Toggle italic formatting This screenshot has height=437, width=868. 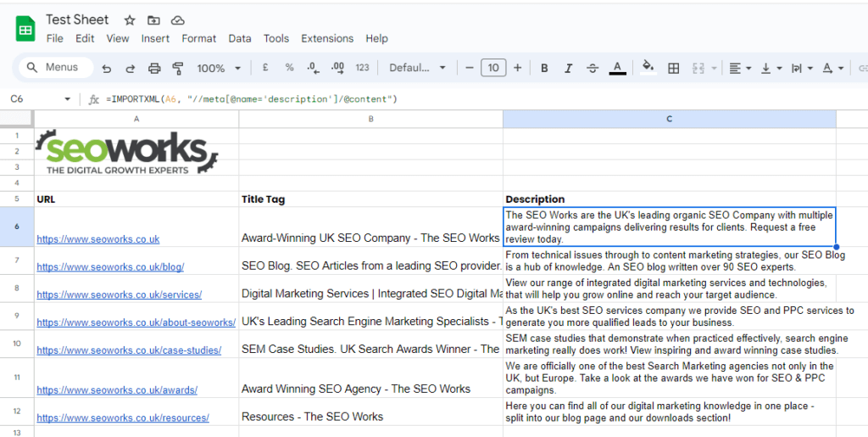click(568, 68)
